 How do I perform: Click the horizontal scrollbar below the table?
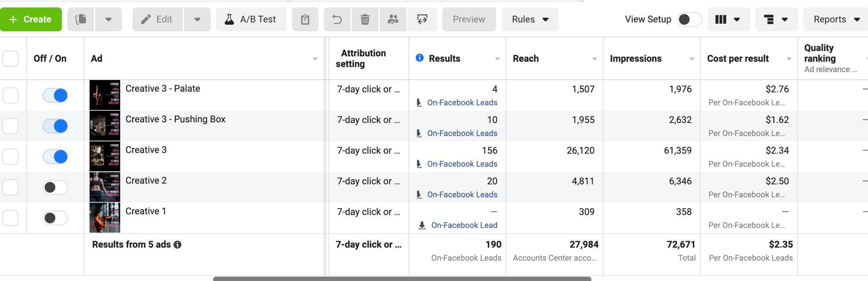pos(402,278)
